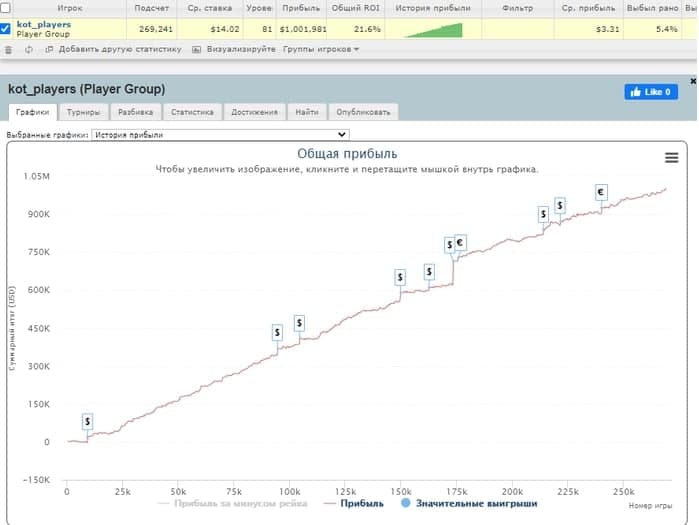Sort by the Ср. прибыль column header
Viewport: 699px width, 525px height.
(x=588, y=8)
